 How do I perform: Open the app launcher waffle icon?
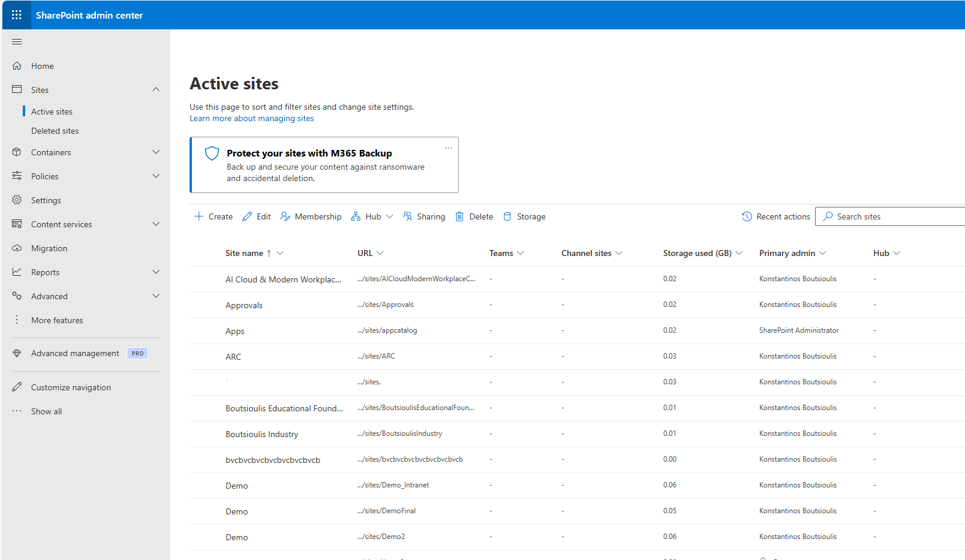[16, 15]
